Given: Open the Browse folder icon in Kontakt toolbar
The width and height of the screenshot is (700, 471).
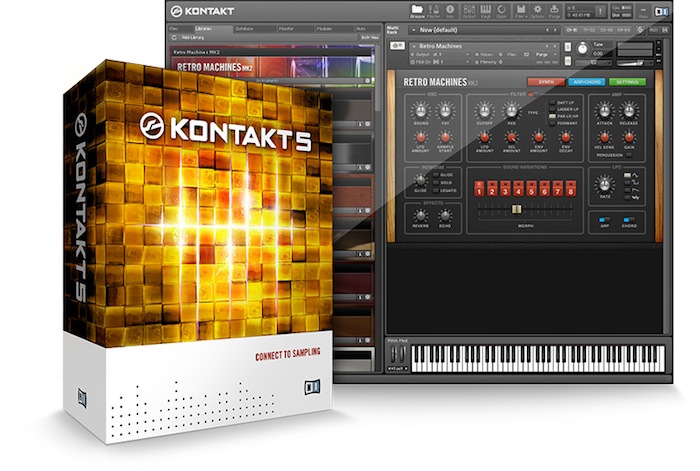Looking at the screenshot, I should (x=417, y=11).
